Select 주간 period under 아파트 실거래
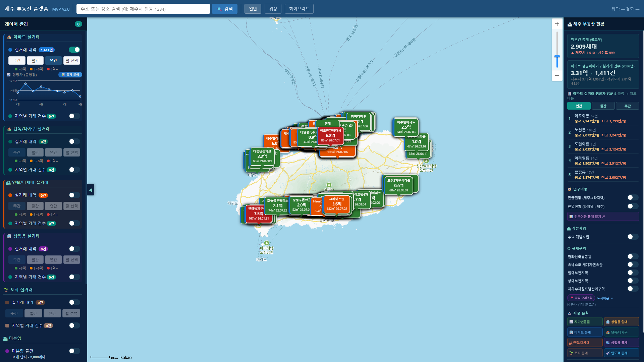 (17, 61)
